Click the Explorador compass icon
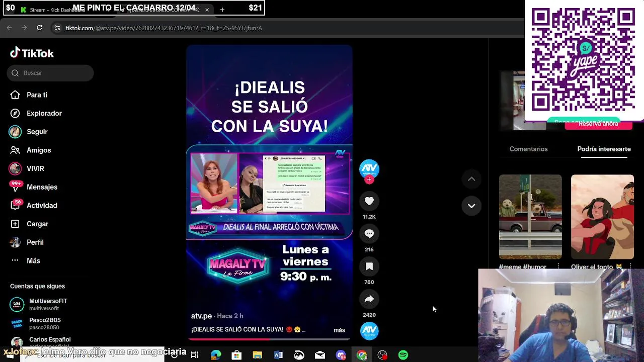Screen dimensions: 644x362 coord(15,113)
